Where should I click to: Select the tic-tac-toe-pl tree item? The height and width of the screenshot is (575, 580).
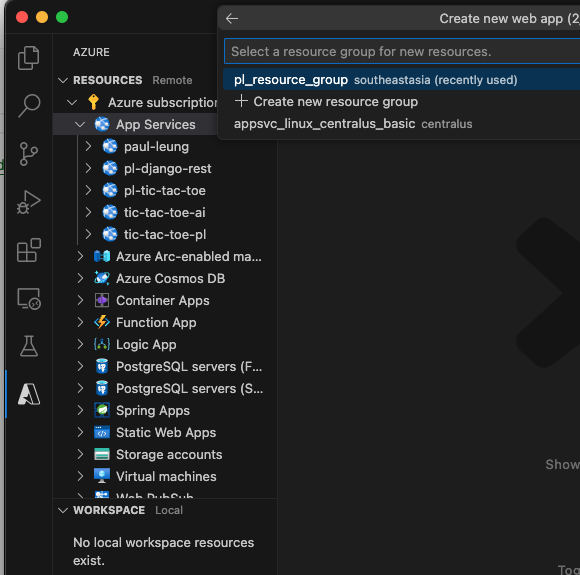tap(165, 234)
